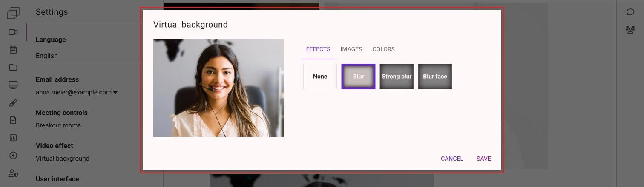Click the webcam preview image

218,88
